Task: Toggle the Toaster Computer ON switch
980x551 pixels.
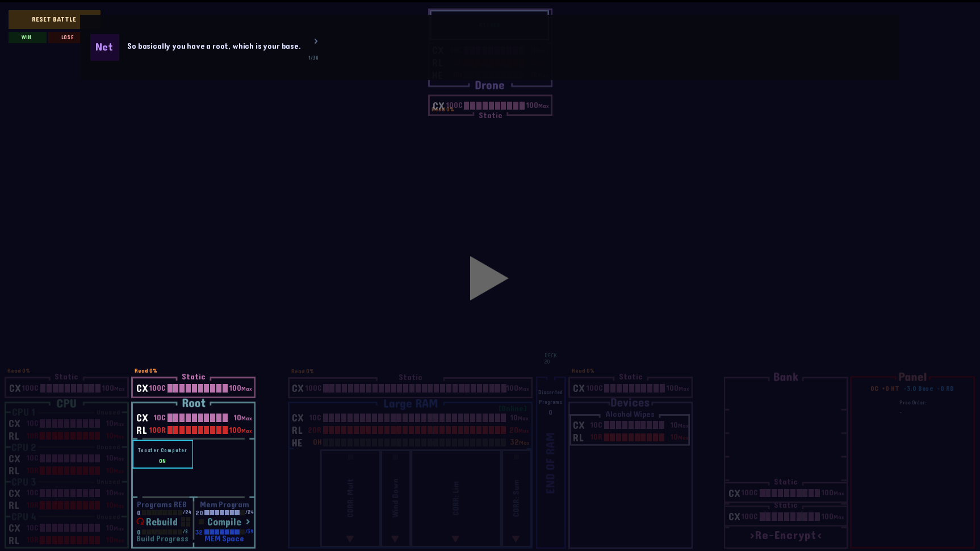Action: (163, 454)
